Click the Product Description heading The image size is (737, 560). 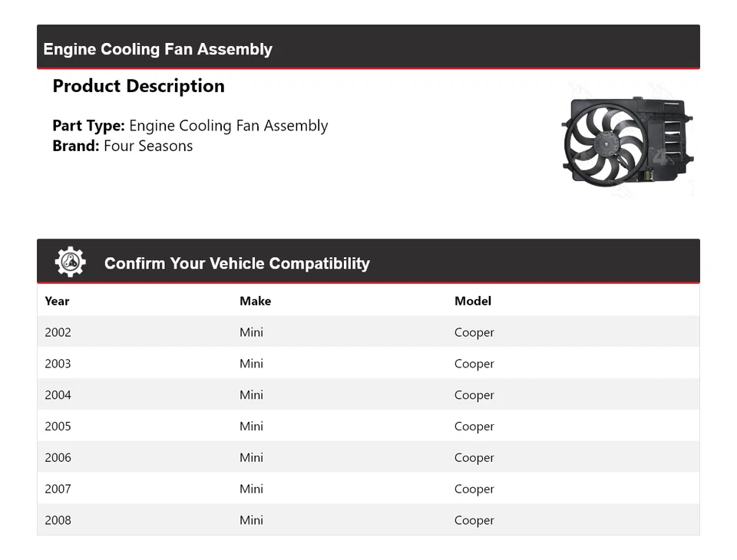[x=138, y=86]
